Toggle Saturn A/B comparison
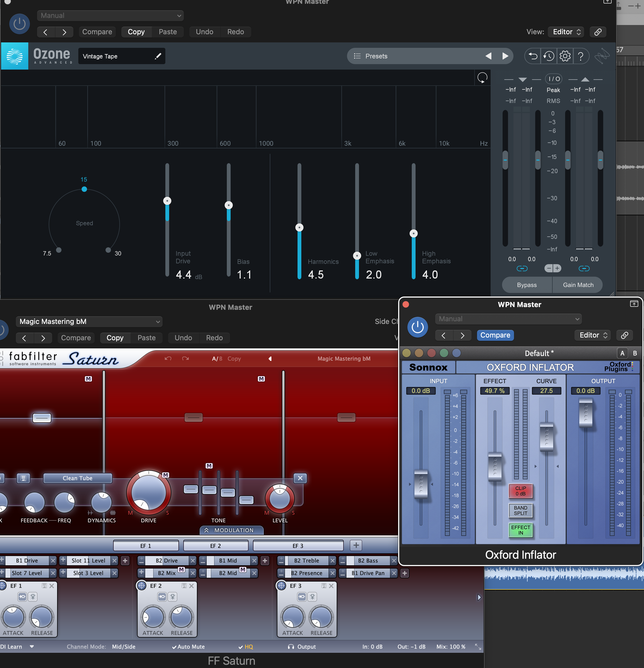644x668 pixels. 217,358
